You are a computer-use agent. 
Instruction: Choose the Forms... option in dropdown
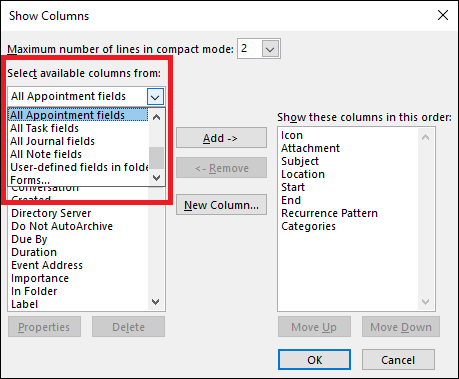point(78,180)
